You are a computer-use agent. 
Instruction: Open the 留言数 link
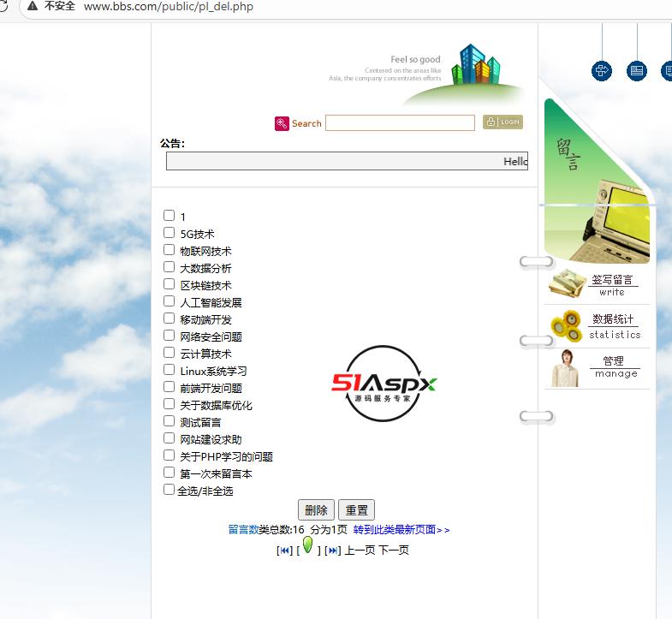(243, 530)
